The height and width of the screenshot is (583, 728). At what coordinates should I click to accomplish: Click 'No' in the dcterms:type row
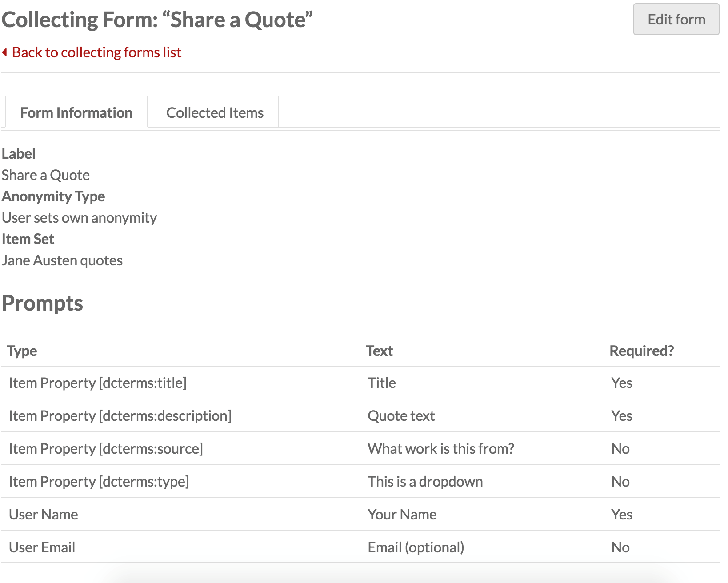(x=620, y=482)
